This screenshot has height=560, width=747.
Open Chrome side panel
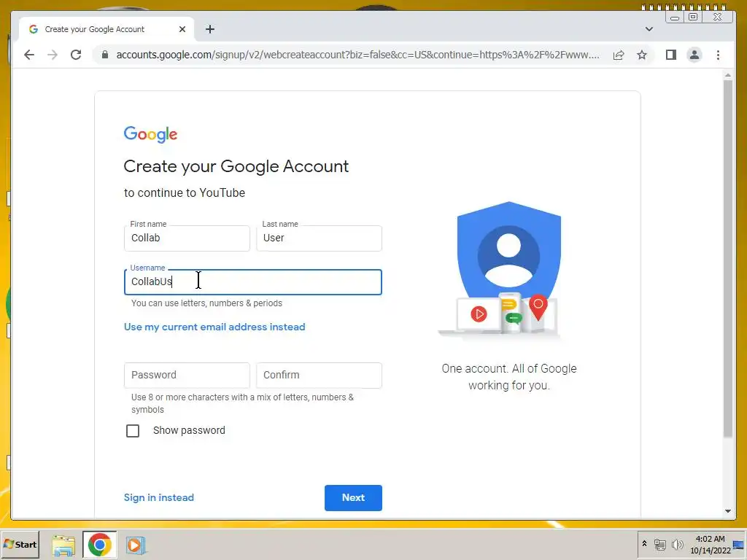[x=671, y=55]
